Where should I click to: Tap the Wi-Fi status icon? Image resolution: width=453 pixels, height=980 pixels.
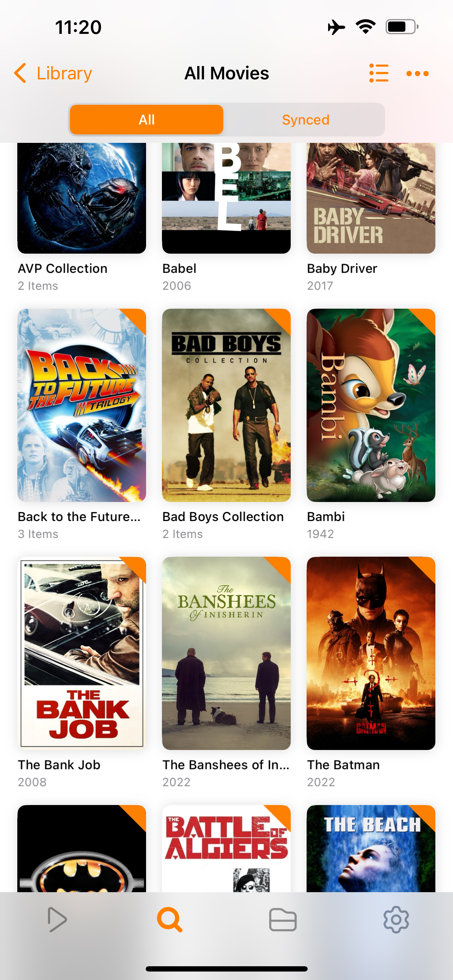[366, 26]
